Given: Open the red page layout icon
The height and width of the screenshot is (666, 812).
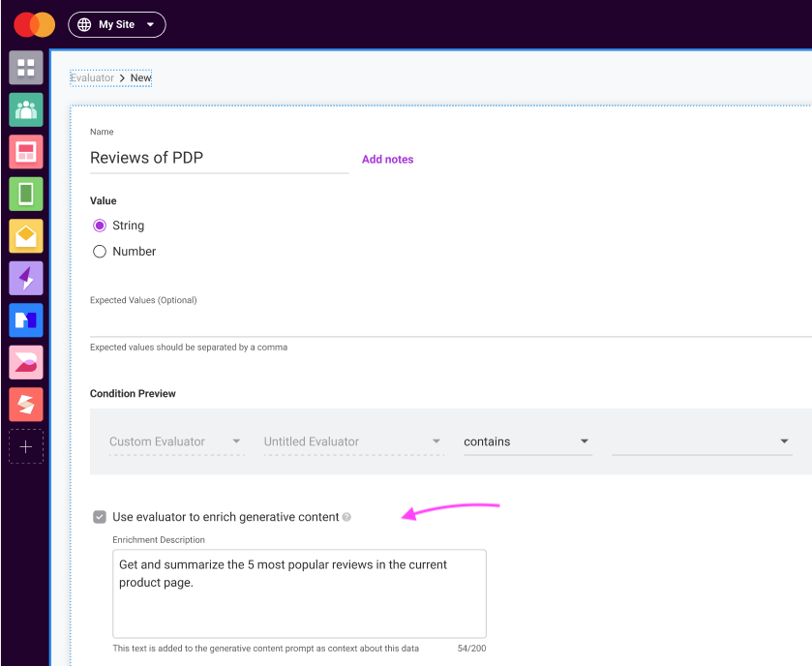Looking at the screenshot, I should coord(26,152).
